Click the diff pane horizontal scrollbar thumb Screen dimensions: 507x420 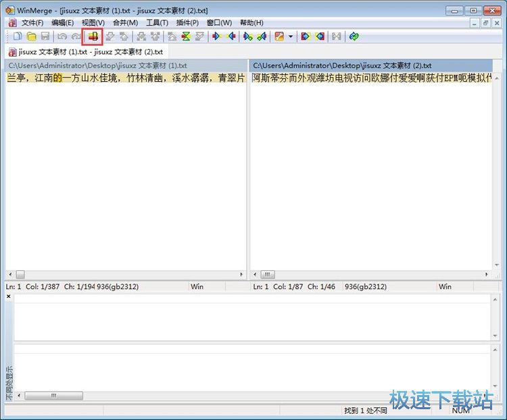pyautogui.click(x=53, y=396)
